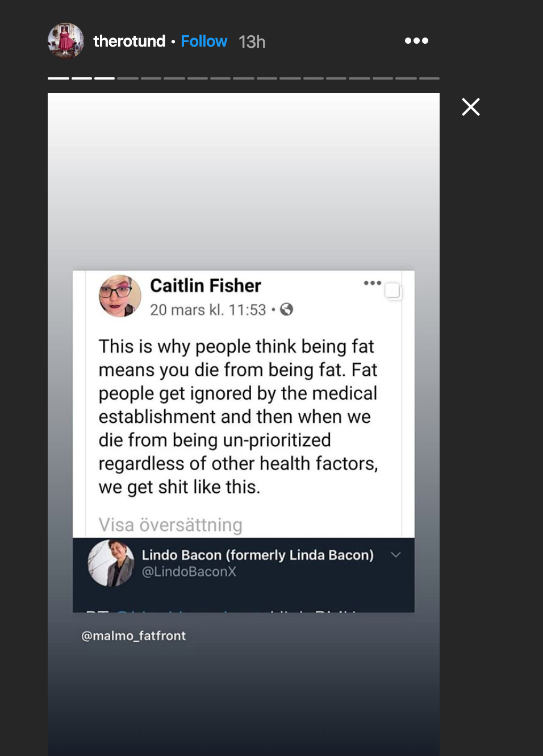This screenshot has height=756, width=543.
Task: Click Lindo Bacon (formerly Linda Bacon) name
Action: tap(258, 555)
